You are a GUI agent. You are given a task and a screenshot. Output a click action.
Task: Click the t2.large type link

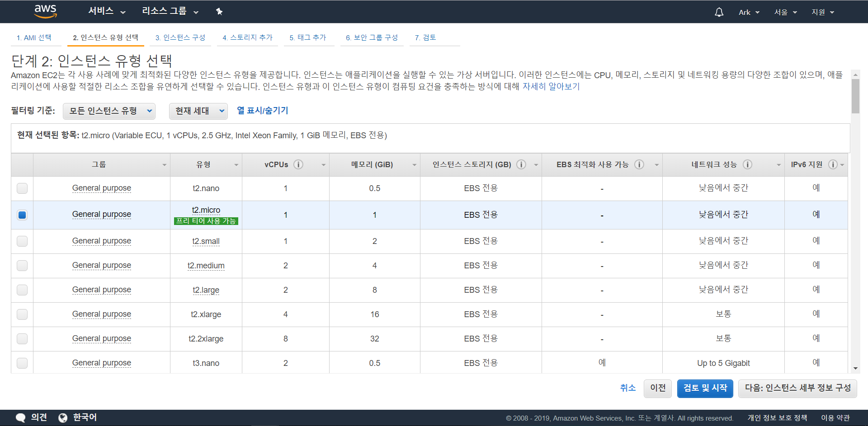(x=206, y=290)
